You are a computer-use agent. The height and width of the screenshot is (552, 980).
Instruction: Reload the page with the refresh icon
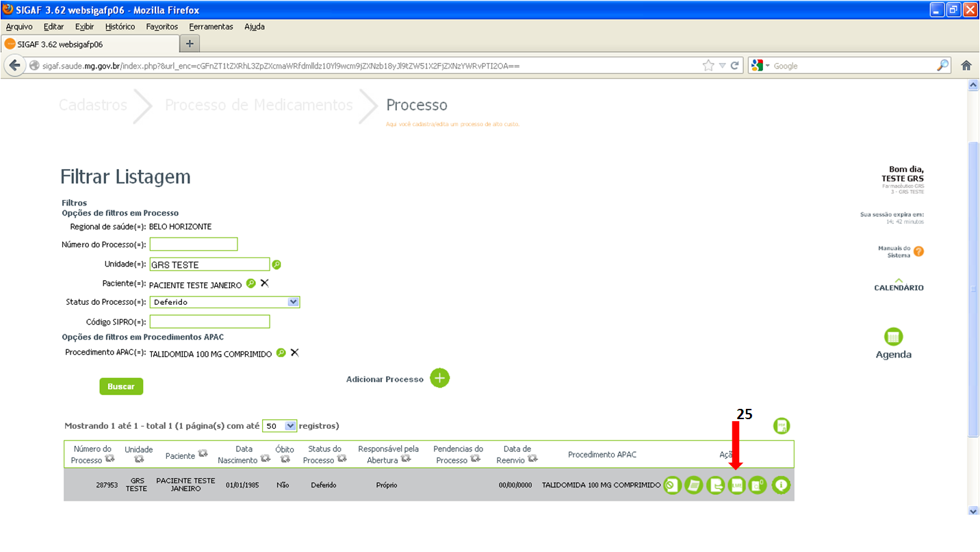click(735, 66)
